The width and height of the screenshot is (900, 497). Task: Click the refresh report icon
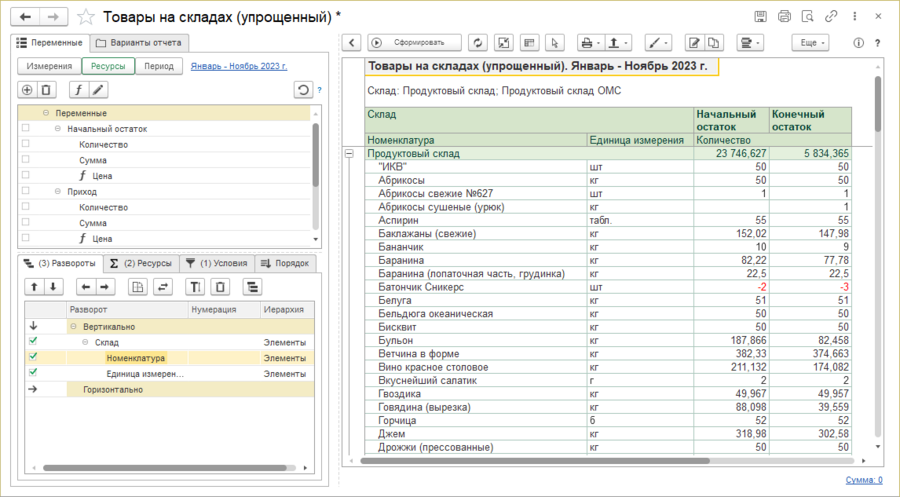click(478, 43)
